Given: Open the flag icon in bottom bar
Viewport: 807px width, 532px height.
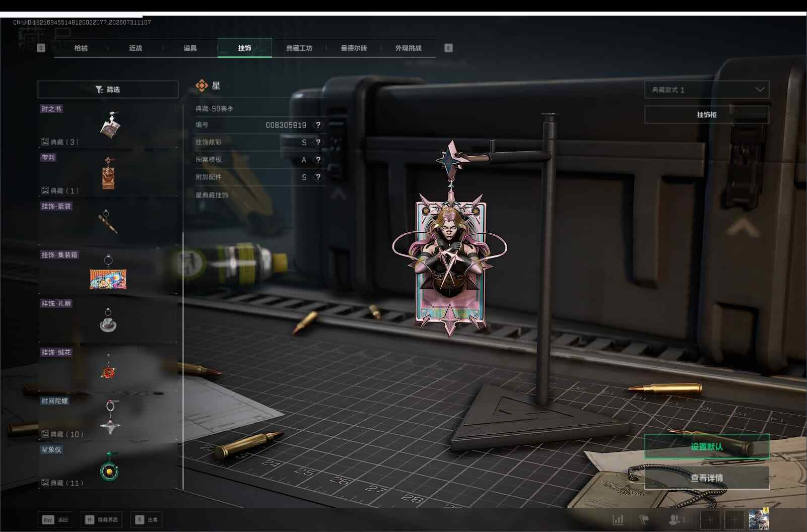Looking at the screenshot, I should (644, 519).
